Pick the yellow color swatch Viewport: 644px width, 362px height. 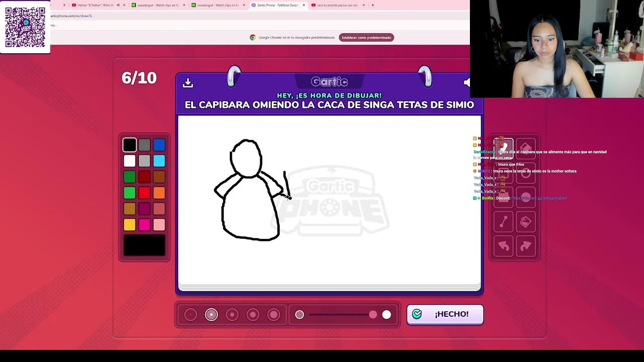(x=129, y=225)
